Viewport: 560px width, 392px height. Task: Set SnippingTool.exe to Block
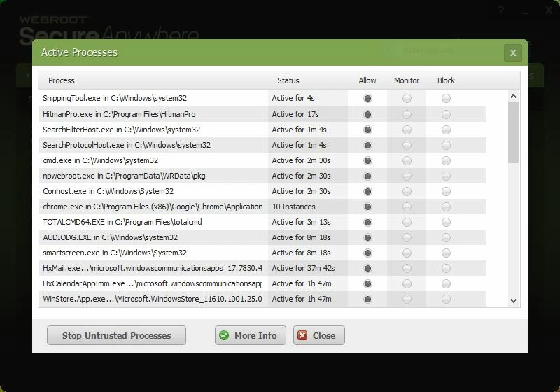click(x=446, y=98)
